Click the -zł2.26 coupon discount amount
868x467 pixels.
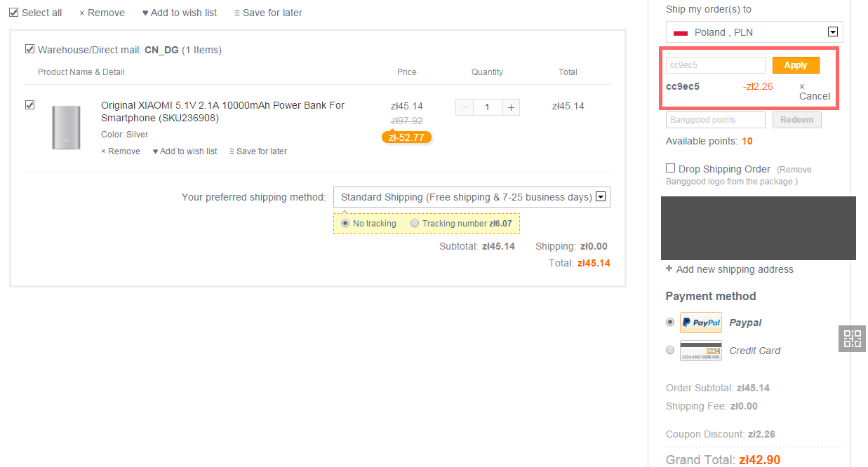[758, 87]
